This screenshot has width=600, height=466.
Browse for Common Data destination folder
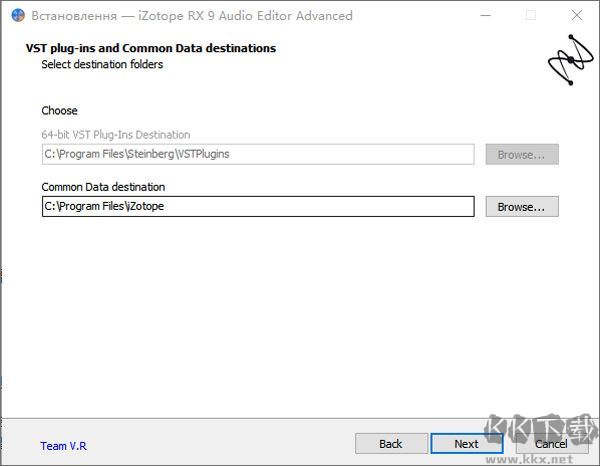(522, 207)
